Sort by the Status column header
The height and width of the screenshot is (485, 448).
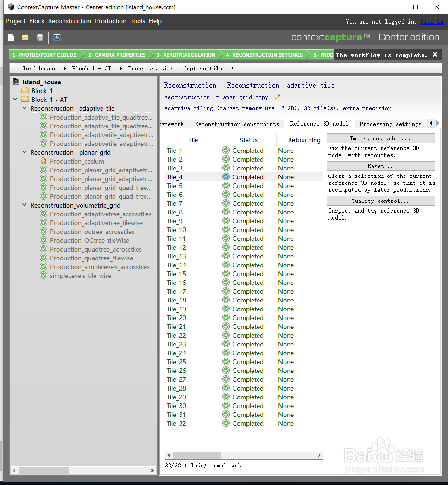248,140
